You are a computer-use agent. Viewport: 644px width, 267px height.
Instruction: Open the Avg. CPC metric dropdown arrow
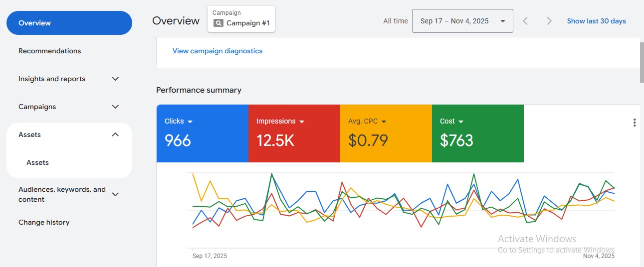[x=384, y=122]
